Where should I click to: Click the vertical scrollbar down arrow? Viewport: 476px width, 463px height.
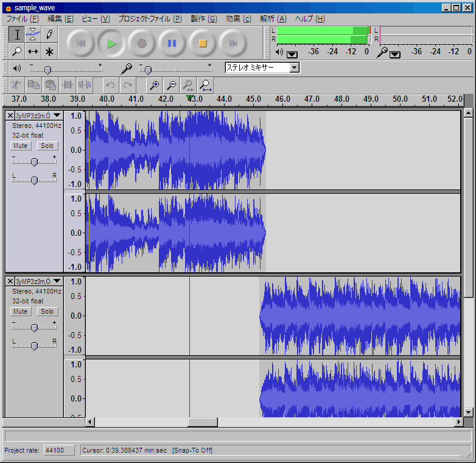[x=469, y=412]
